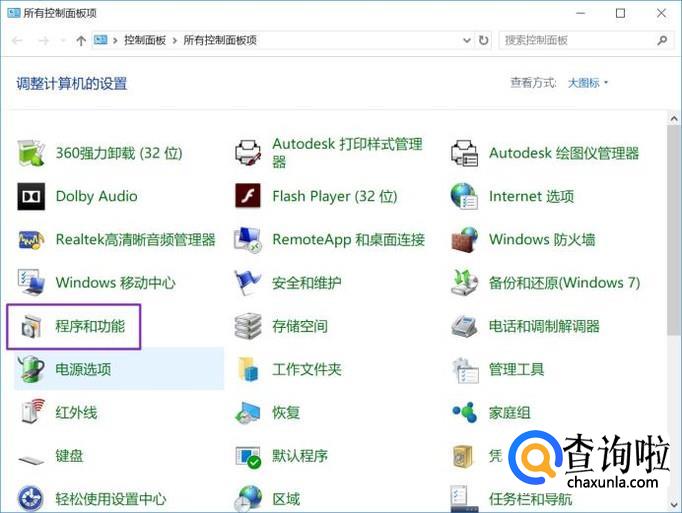682x513 pixels.
Task: Click the 默认程序 icon
Action: [x=248, y=457]
